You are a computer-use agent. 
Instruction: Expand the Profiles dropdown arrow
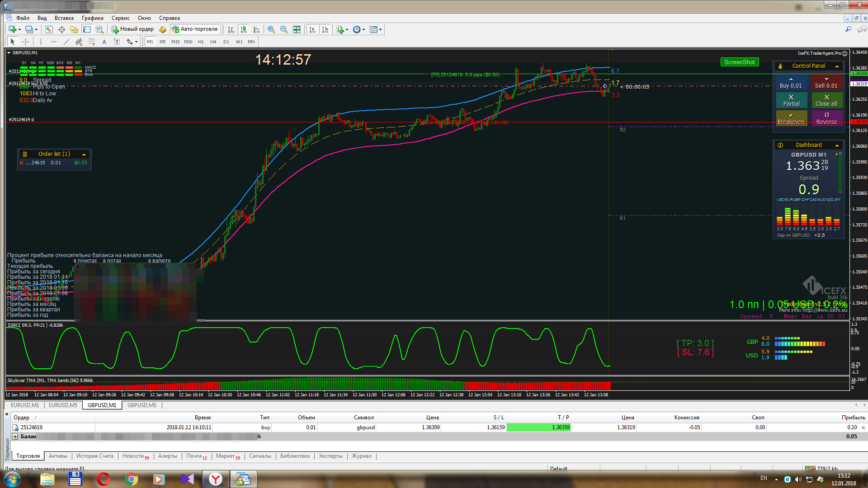coord(36,30)
